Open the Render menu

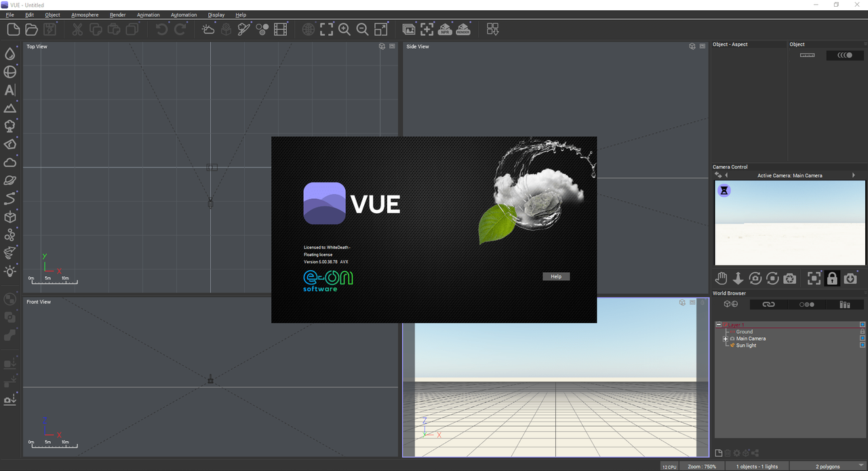pos(117,15)
